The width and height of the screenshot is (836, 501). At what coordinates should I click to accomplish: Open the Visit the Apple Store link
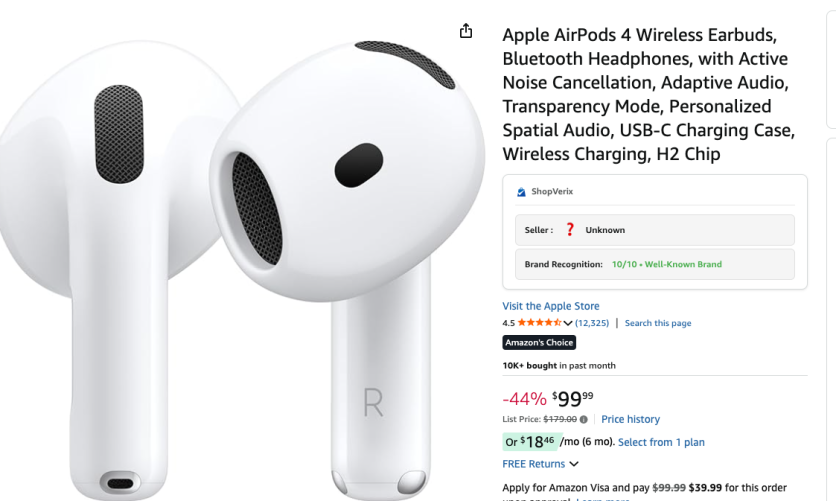tap(551, 306)
